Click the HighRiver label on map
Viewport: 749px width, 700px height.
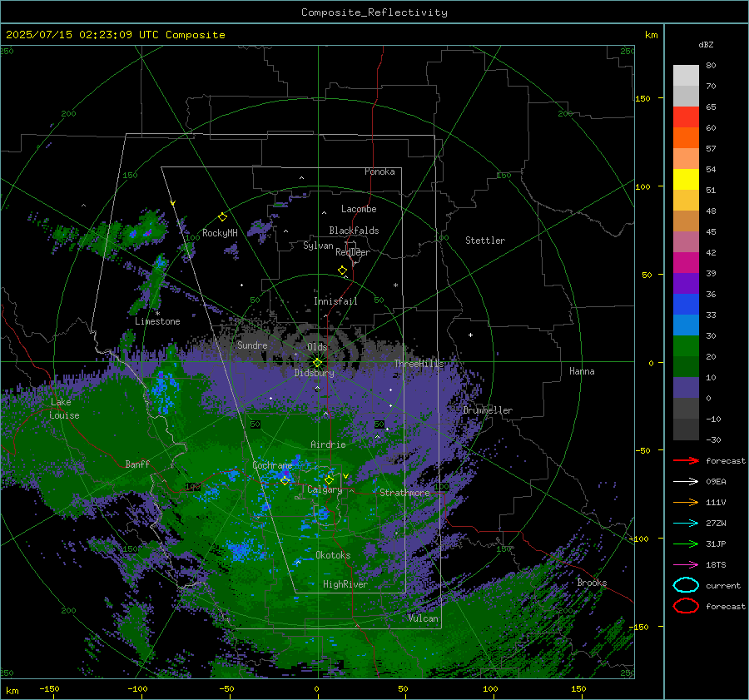[345, 584]
